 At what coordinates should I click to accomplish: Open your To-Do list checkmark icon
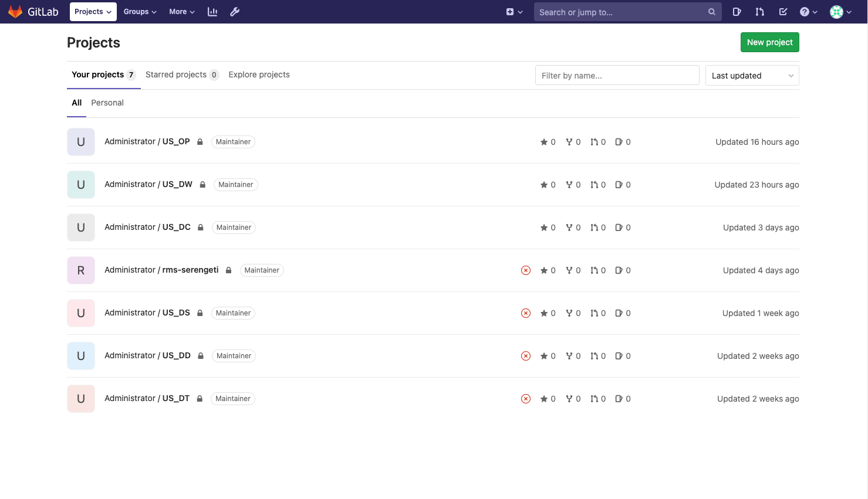coord(783,12)
